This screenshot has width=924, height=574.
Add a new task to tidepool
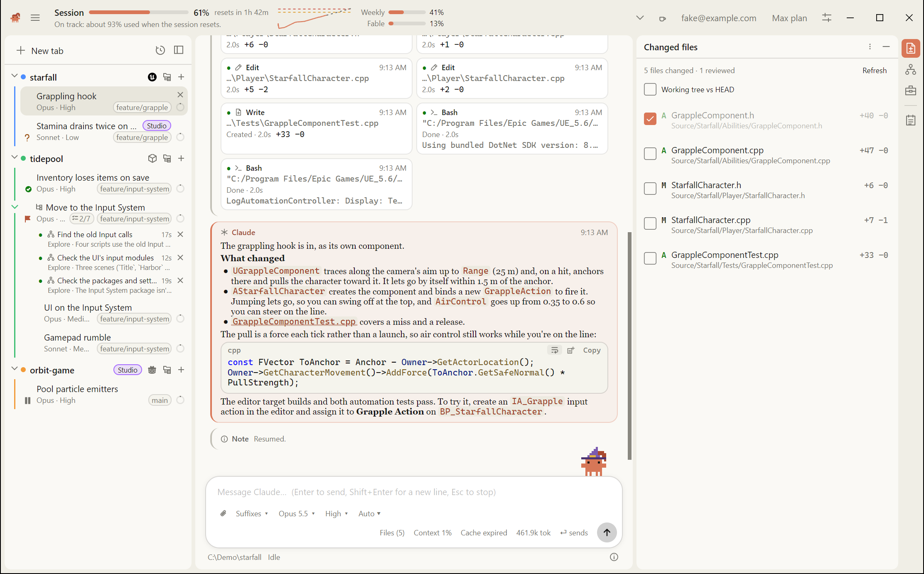(181, 158)
